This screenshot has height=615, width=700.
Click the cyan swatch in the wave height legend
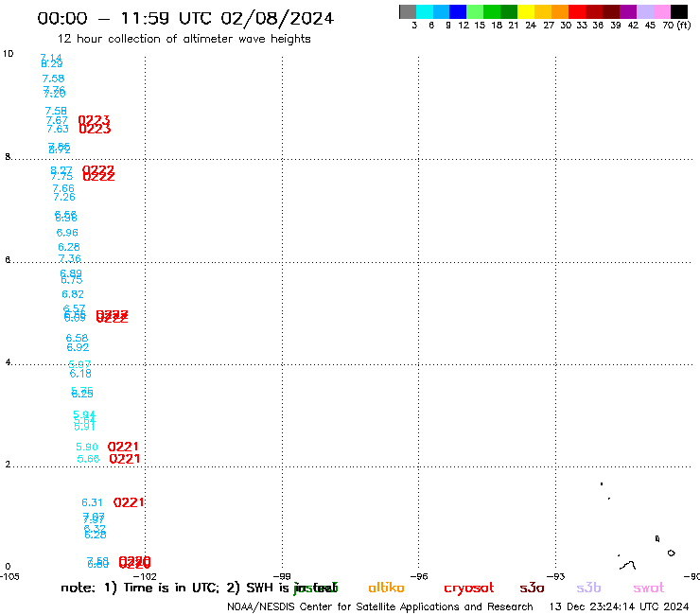tap(425, 11)
